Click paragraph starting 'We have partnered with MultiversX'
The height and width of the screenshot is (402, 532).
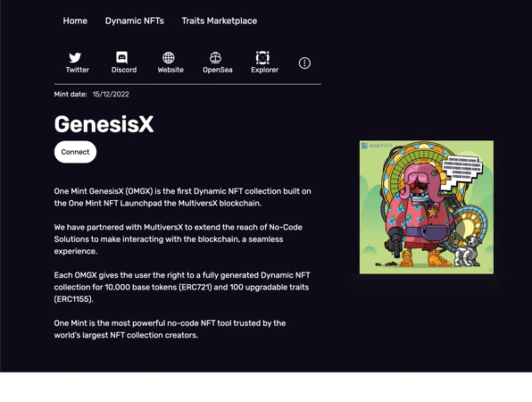click(179, 239)
